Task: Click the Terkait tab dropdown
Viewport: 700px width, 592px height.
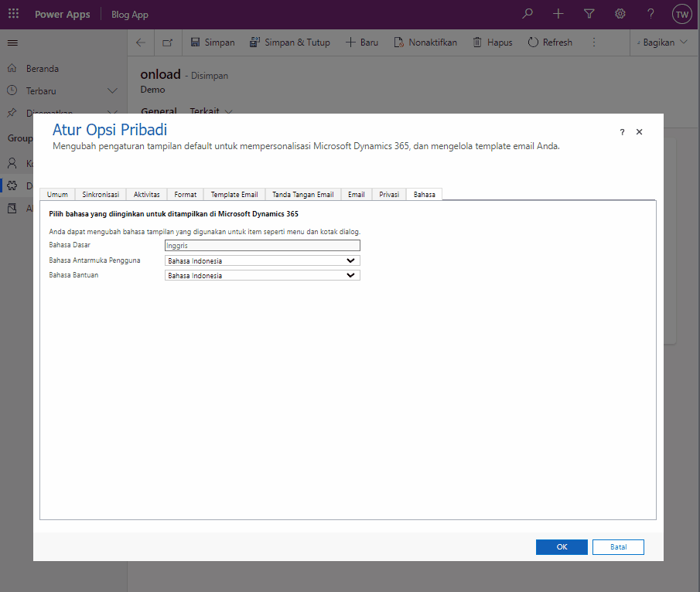Action: 211,111
